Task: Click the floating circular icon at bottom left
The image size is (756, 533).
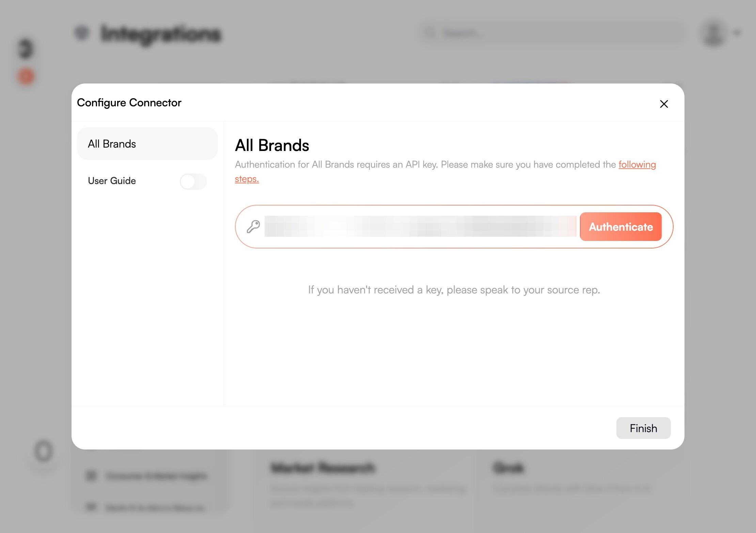Action: coord(44,451)
